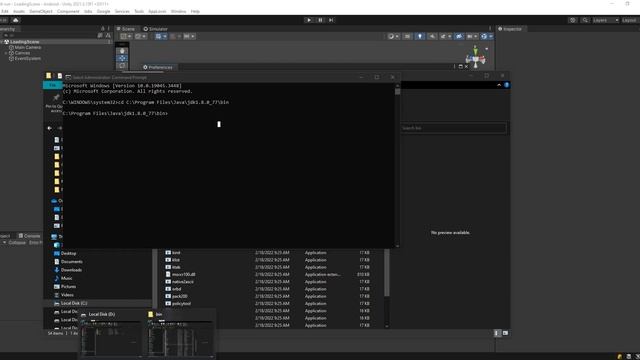Focus the Explorer search box
Screen dimensions: 640x360
(x=453, y=128)
